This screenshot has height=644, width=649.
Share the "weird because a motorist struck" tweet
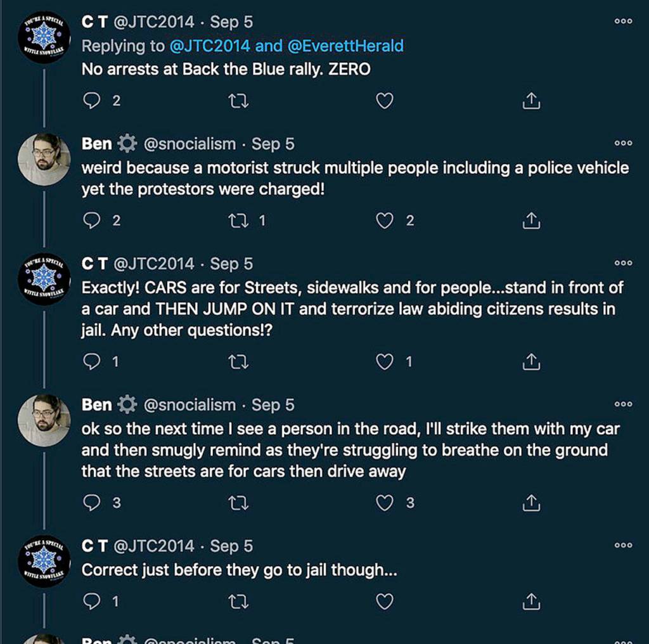point(532,221)
